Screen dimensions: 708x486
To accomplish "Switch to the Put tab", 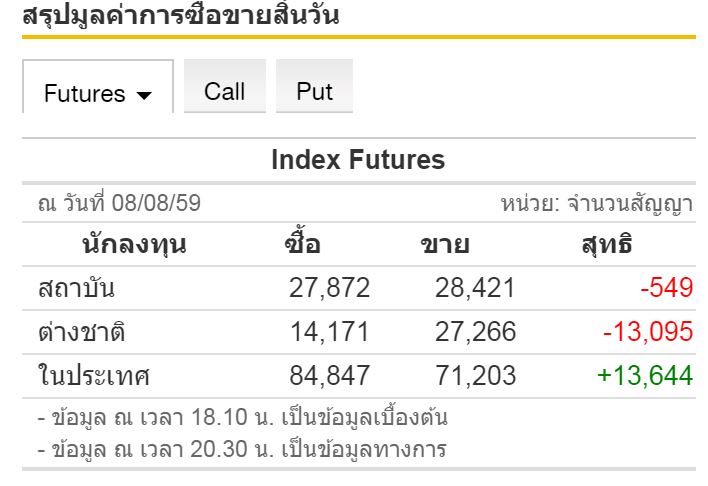I will 314,91.
